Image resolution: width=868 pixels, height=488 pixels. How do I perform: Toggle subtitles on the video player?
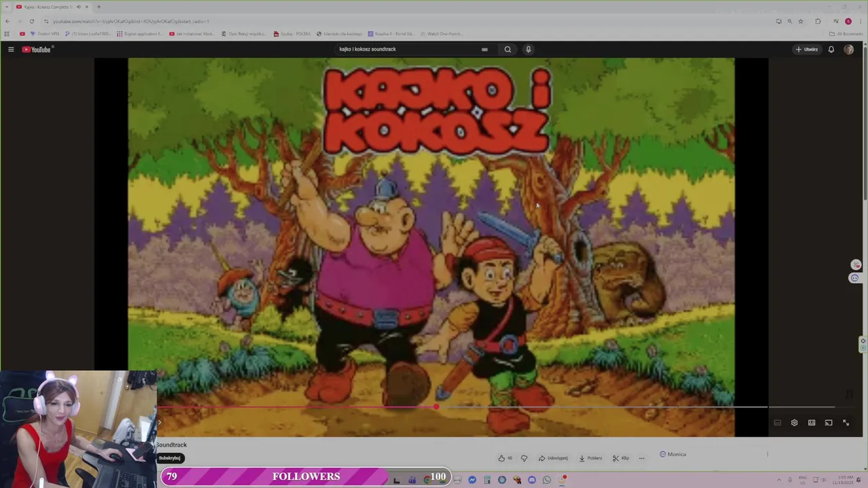777,423
